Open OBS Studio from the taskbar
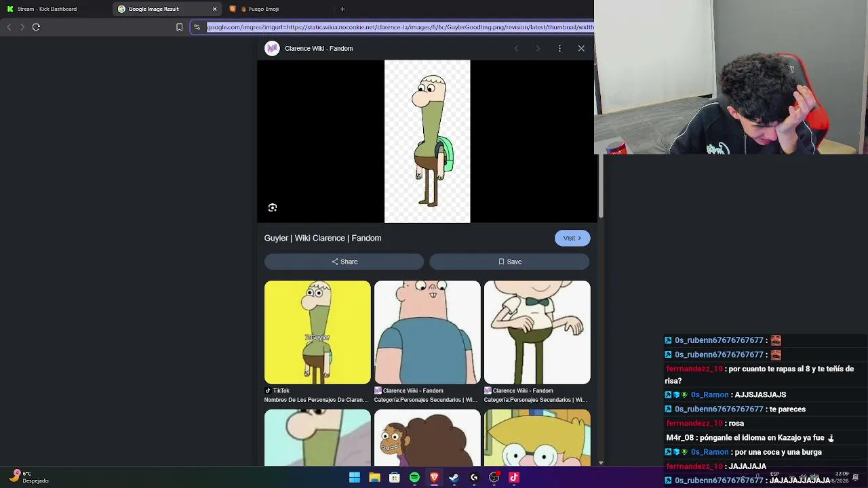 pyautogui.click(x=494, y=478)
